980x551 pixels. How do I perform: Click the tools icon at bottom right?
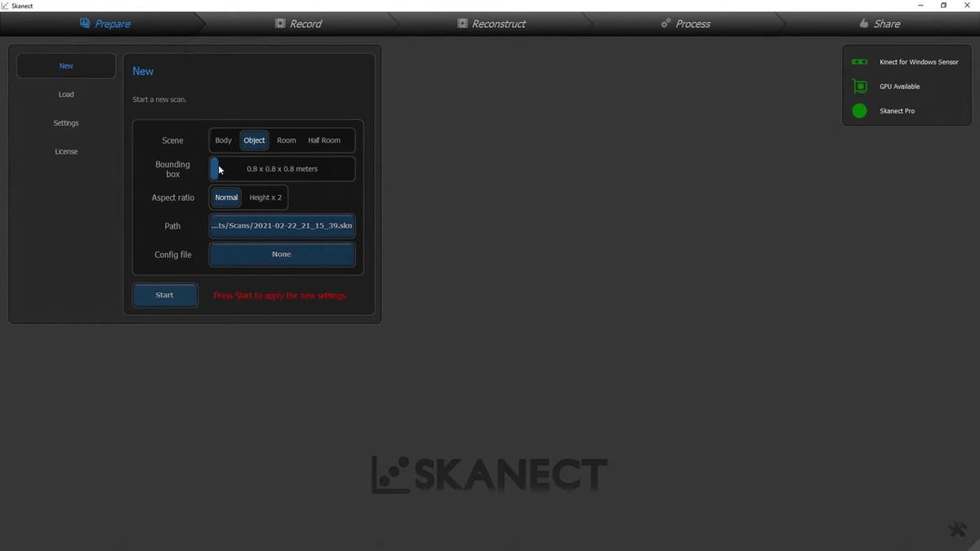[957, 530]
